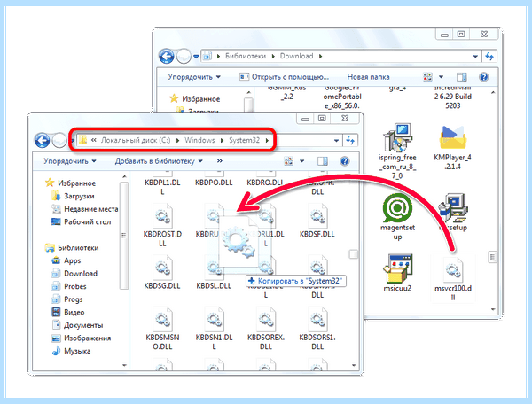Select KBDSN1.DLL file icon
The width and height of the screenshot is (532, 404).
pyautogui.click(x=214, y=319)
